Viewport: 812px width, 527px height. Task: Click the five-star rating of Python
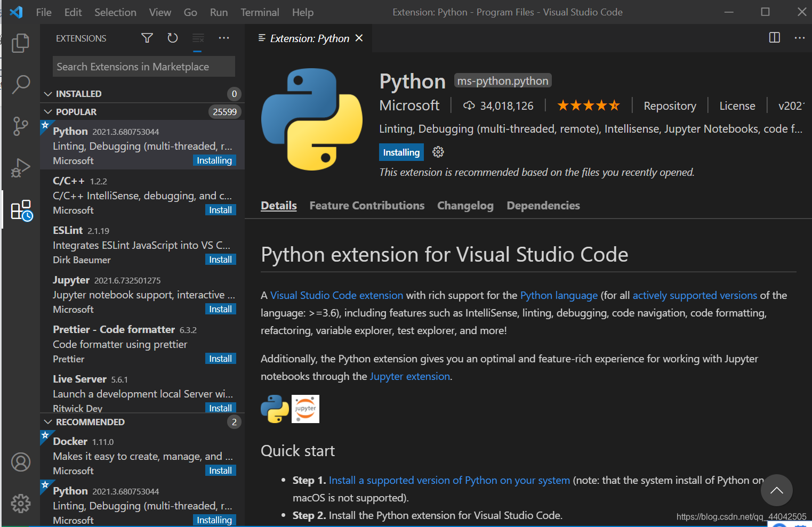coord(589,106)
